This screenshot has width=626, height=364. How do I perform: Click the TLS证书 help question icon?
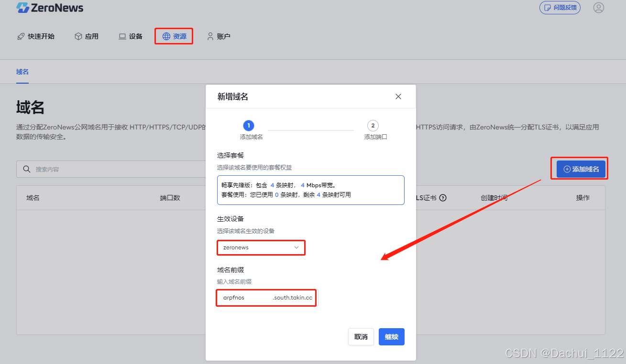point(443,198)
